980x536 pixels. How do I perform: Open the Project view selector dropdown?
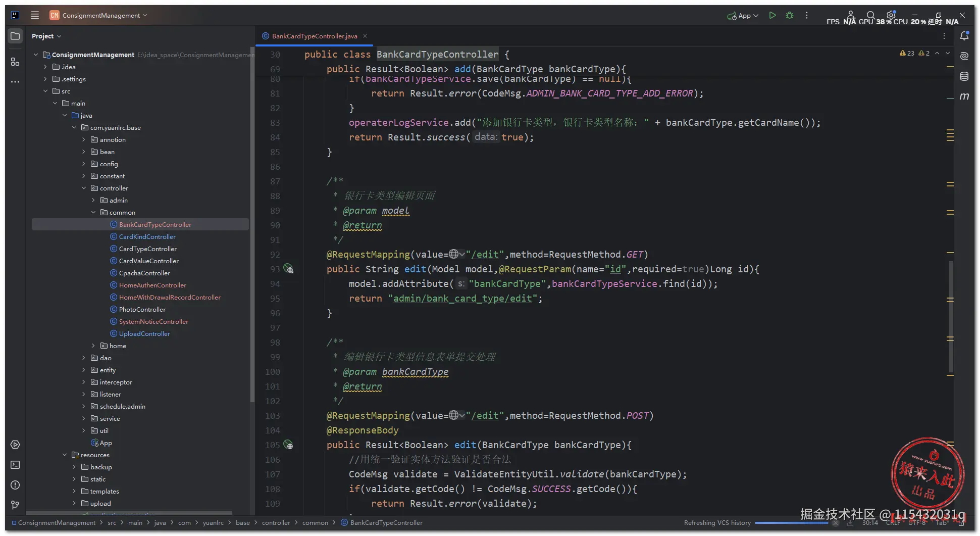[46, 36]
